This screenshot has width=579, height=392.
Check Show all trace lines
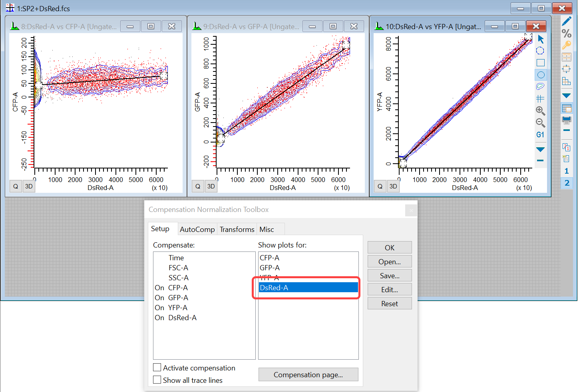(157, 380)
